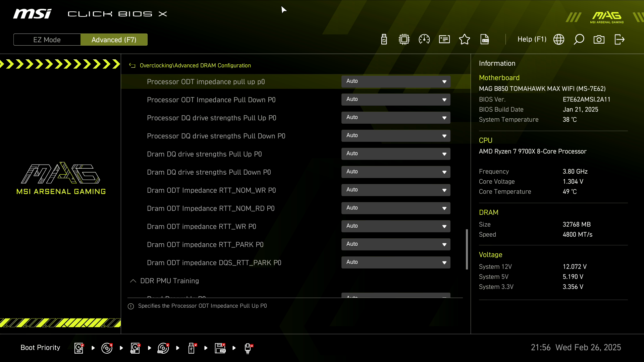Open Help (F1)
644x362 pixels.
click(x=532, y=39)
